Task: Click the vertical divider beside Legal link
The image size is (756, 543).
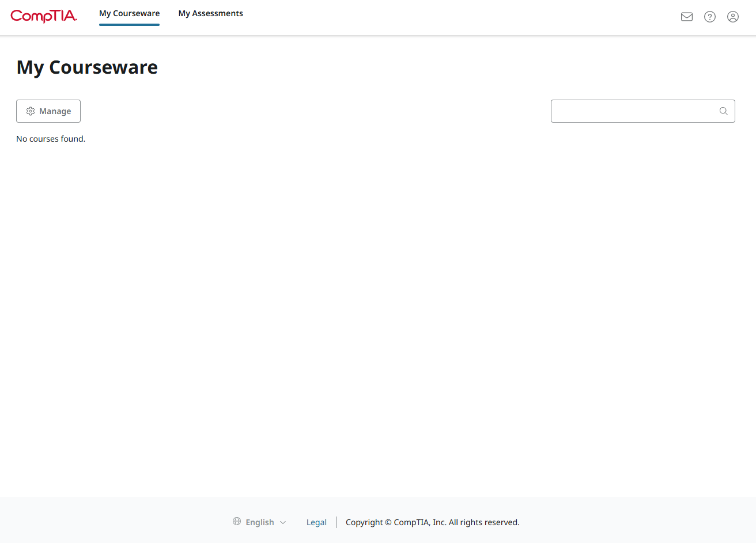Action: pos(336,522)
